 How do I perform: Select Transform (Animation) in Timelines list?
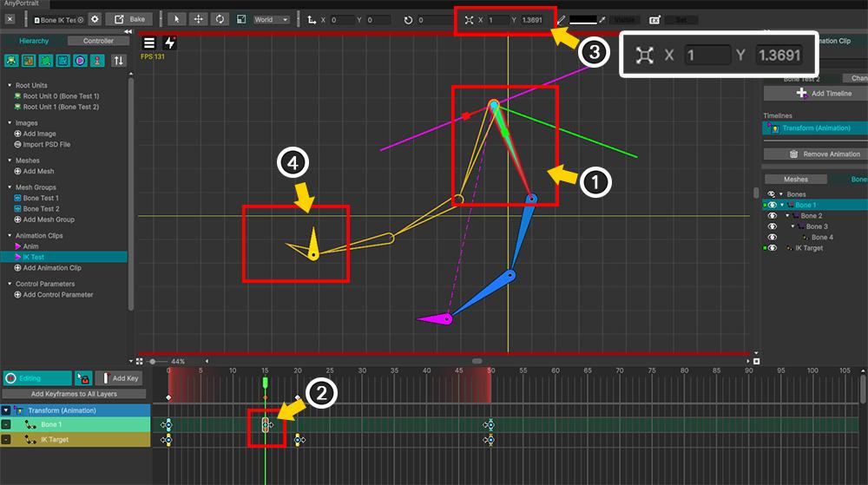pyautogui.click(x=816, y=128)
